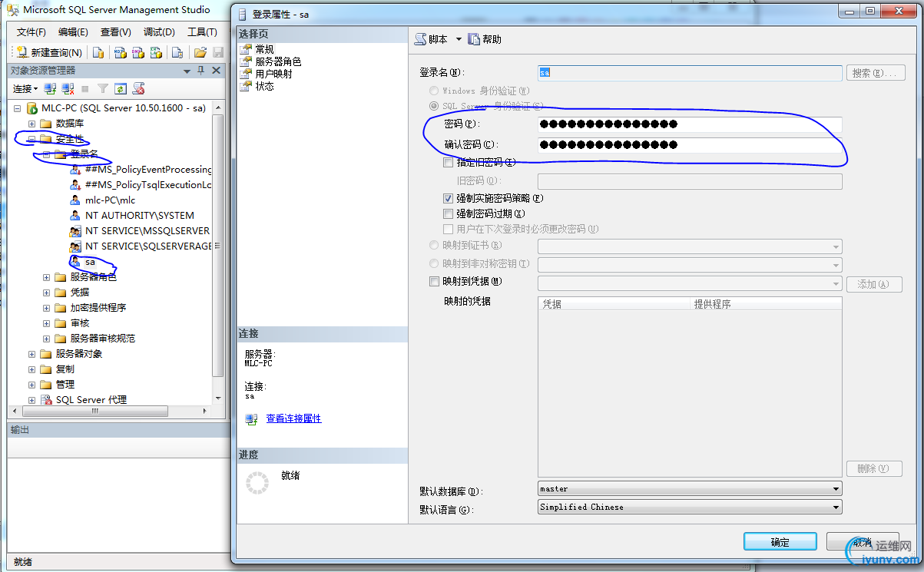Click the Refresh icon in Object Explorer
The image size is (924, 572).
pyautogui.click(x=121, y=89)
